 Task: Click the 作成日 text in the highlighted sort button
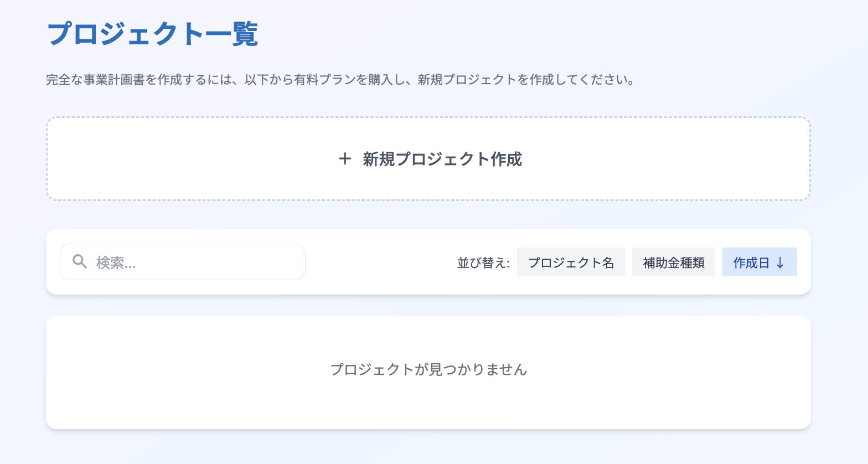tap(751, 262)
